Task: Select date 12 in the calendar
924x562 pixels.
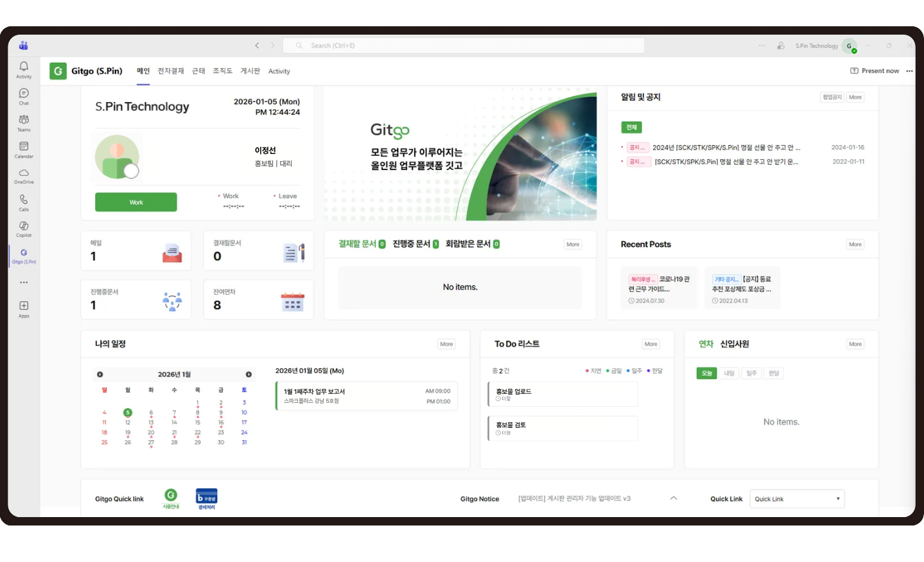Action: 128,423
